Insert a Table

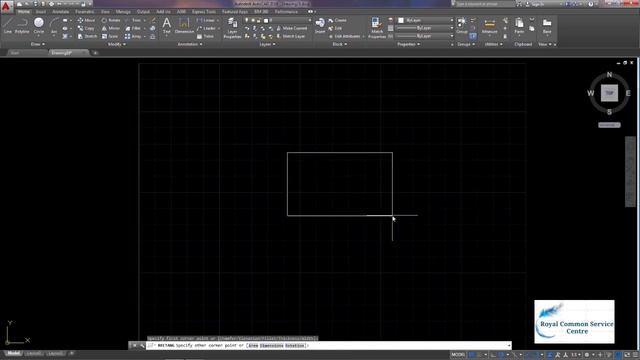click(205, 36)
